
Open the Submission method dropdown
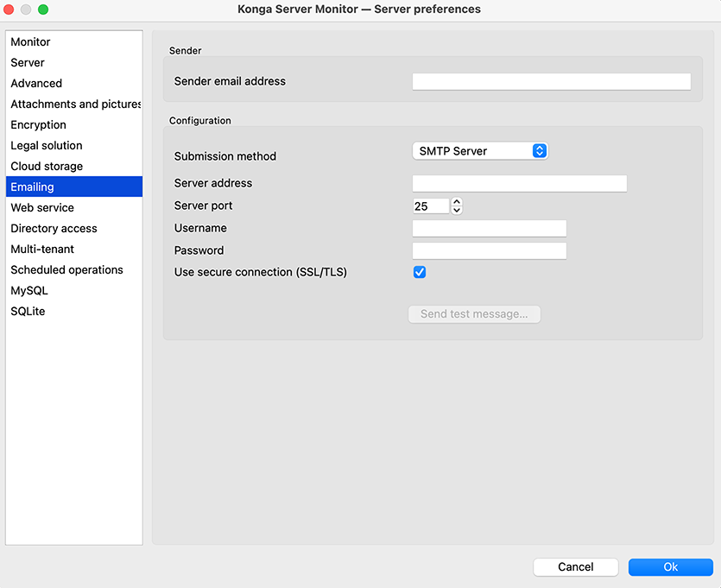[480, 151]
